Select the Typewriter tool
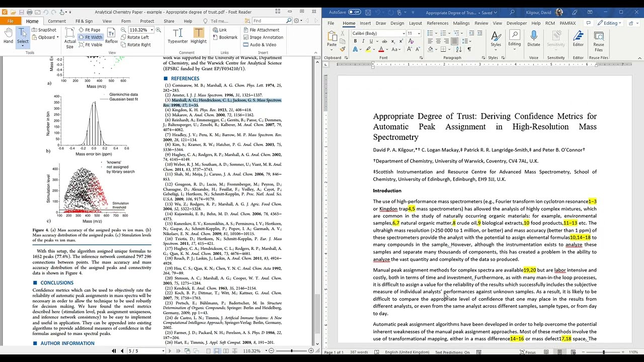Screen dimensions: 644x362 pos(178,36)
